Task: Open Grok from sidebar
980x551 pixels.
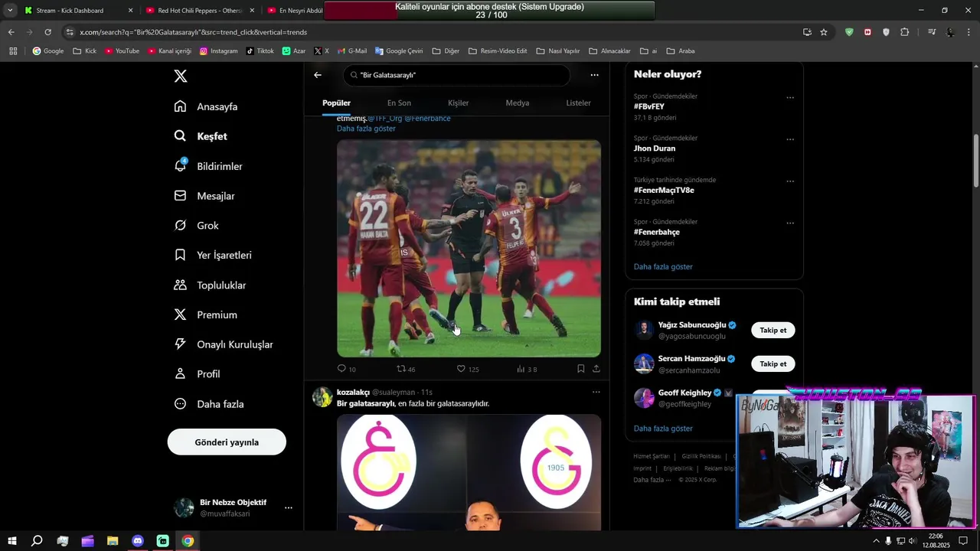Action: coord(196,226)
